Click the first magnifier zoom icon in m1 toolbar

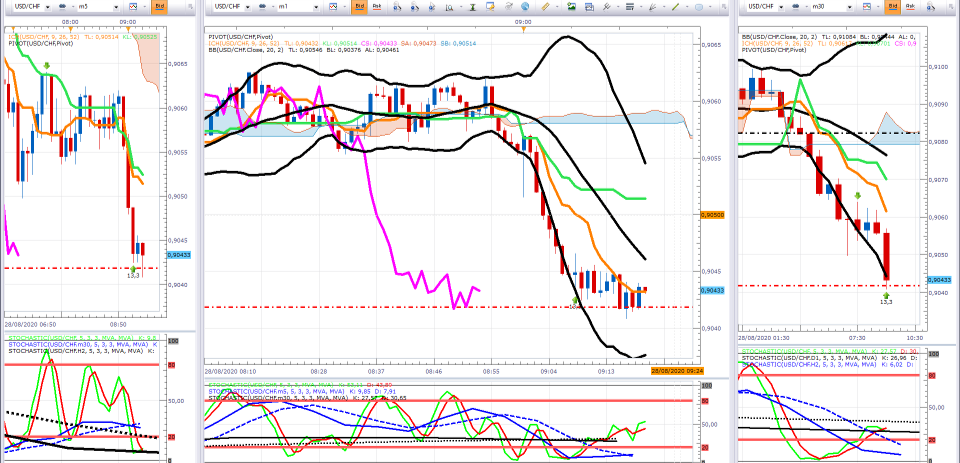point(397,6)
